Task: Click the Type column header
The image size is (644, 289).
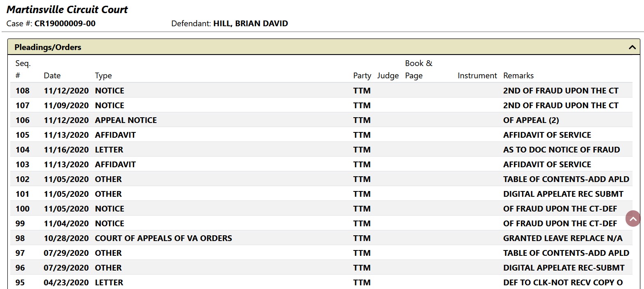Action: (103, 75)
